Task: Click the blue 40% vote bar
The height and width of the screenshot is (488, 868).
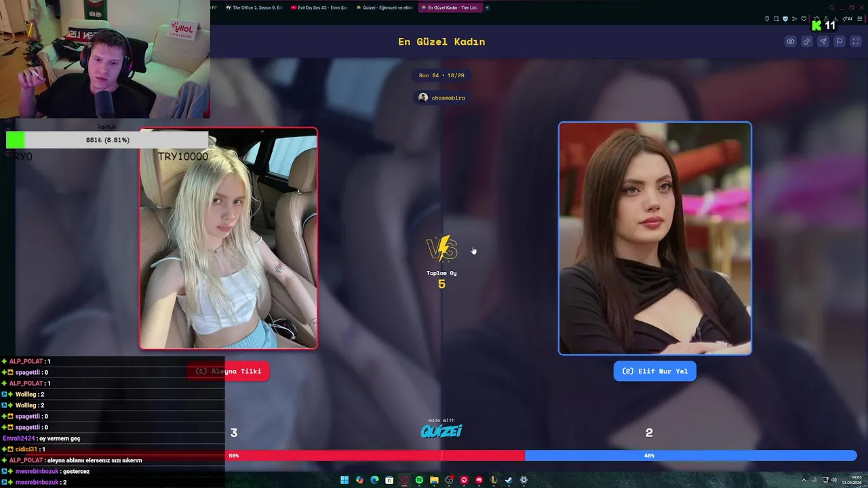Action: point(690,455)
